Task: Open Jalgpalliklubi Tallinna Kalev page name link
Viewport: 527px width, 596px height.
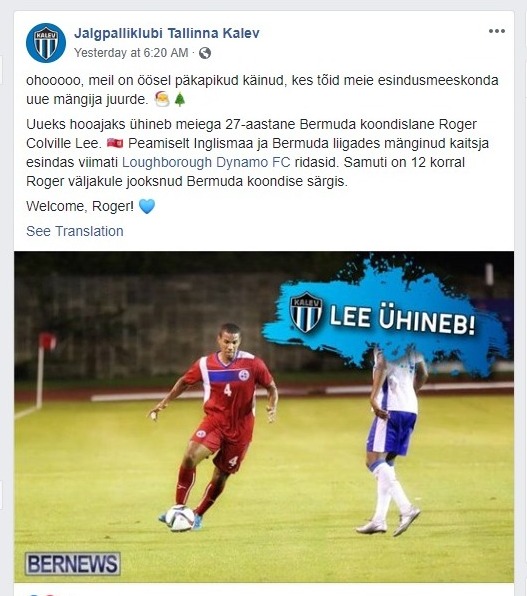Action: tap(167, 33)
